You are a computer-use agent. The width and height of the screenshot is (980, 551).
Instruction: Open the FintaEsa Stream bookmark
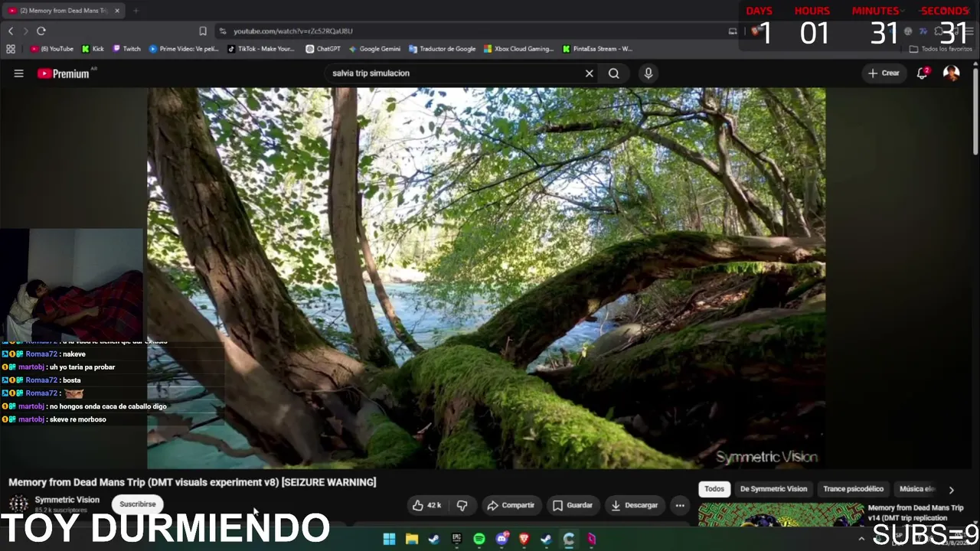[x=597, y=49]
